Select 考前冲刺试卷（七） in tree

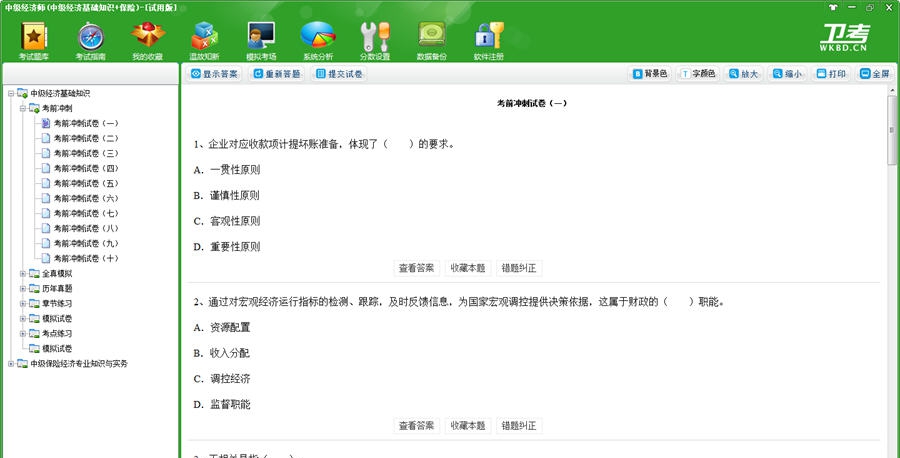[x=86, y=213]
